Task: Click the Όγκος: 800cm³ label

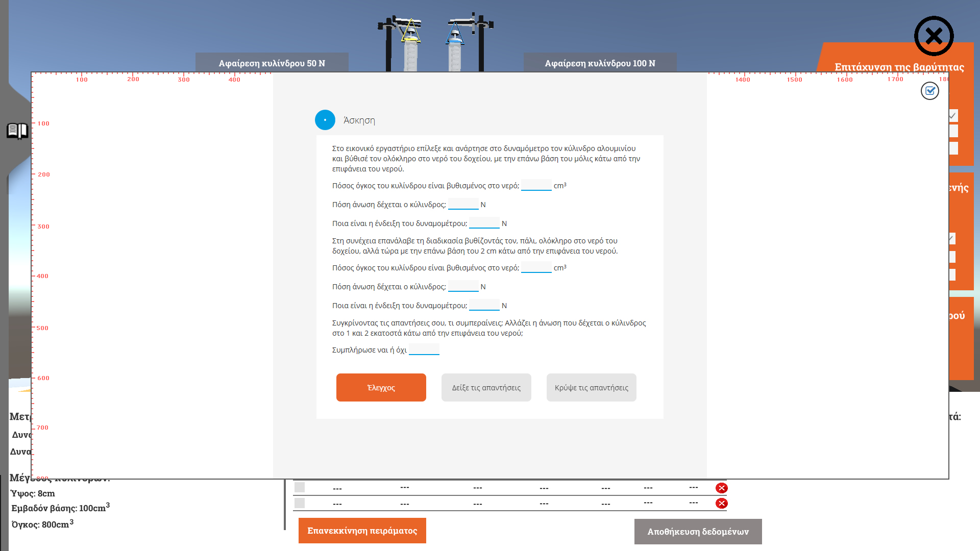Action: point(42,524)
